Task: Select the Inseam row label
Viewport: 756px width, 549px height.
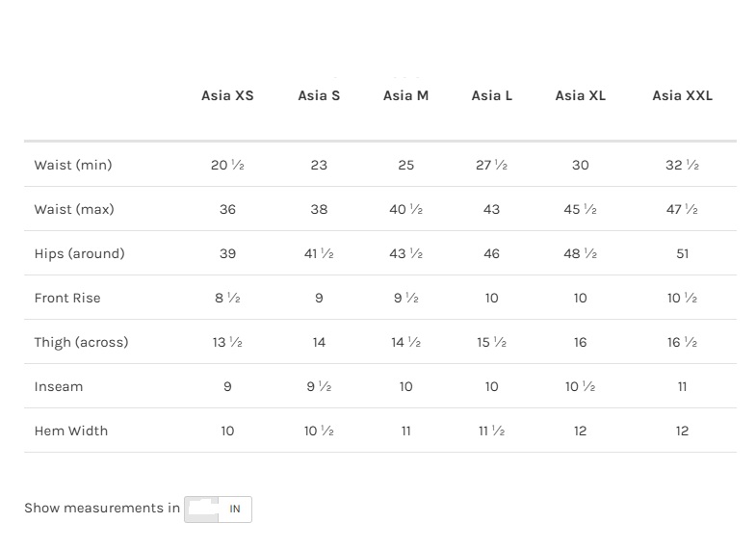Action: 59,386
